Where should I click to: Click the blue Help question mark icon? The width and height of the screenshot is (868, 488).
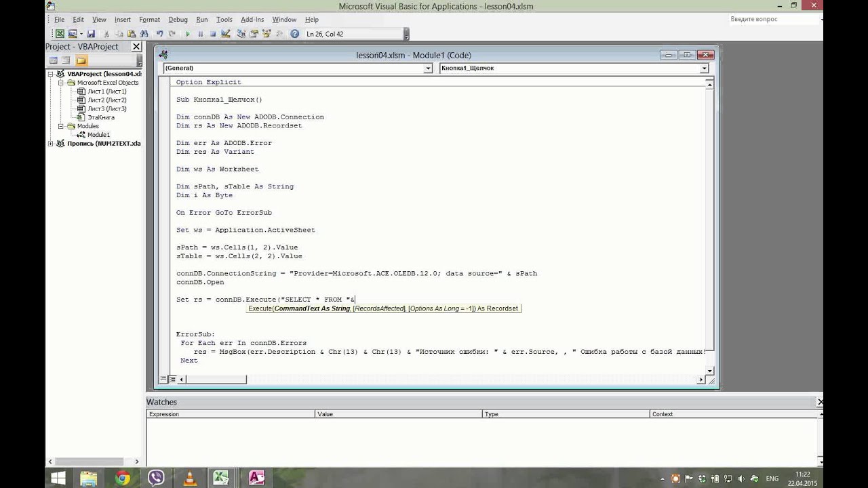(x=294, y=33)
